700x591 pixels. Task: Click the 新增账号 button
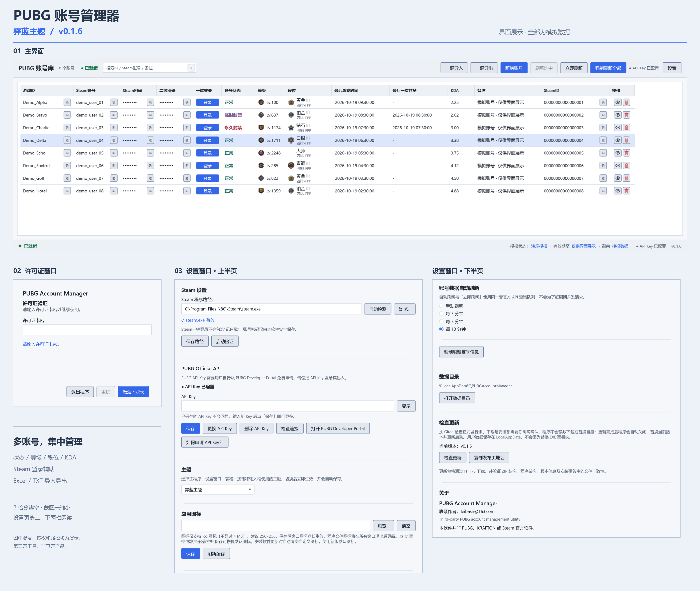tap(514, 68)
